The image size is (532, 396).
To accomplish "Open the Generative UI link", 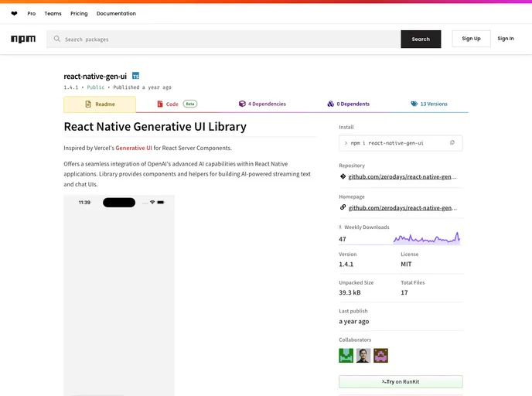I will [134, 148].
